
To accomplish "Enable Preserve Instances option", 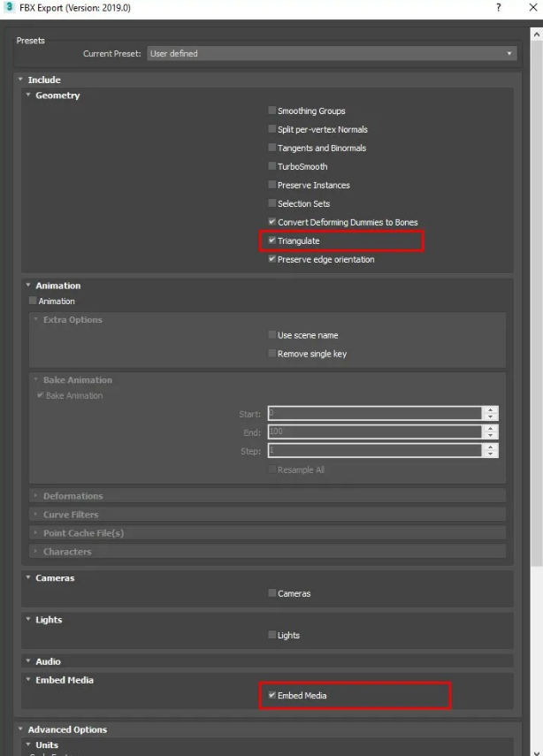I will click(272, 185).
